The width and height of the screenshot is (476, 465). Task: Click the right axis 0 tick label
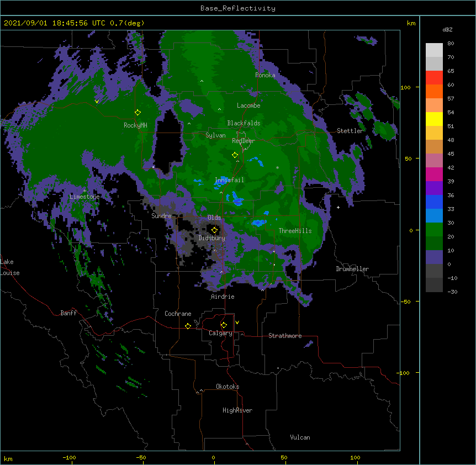[411, 230]
